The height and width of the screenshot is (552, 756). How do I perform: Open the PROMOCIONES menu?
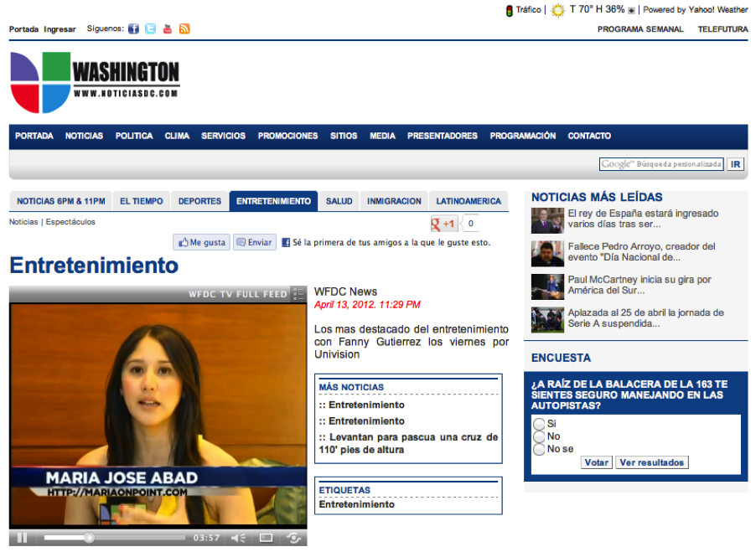[x=287, y=136]
